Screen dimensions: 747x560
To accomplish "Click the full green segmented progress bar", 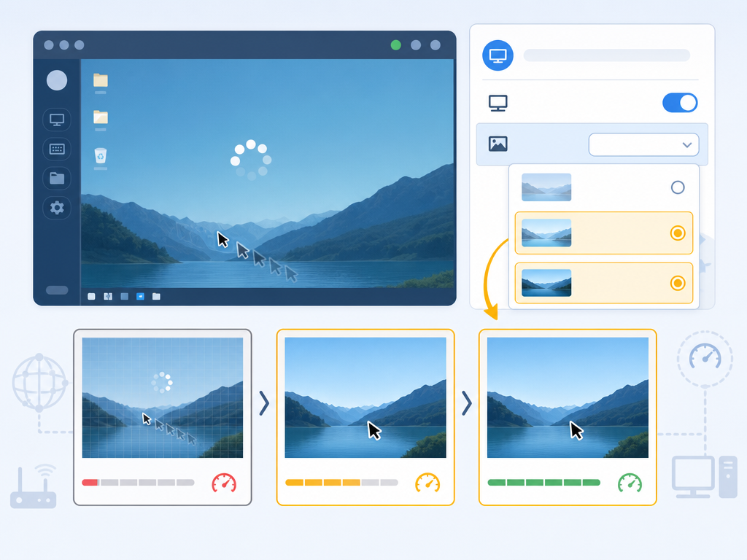I will 544,483.
